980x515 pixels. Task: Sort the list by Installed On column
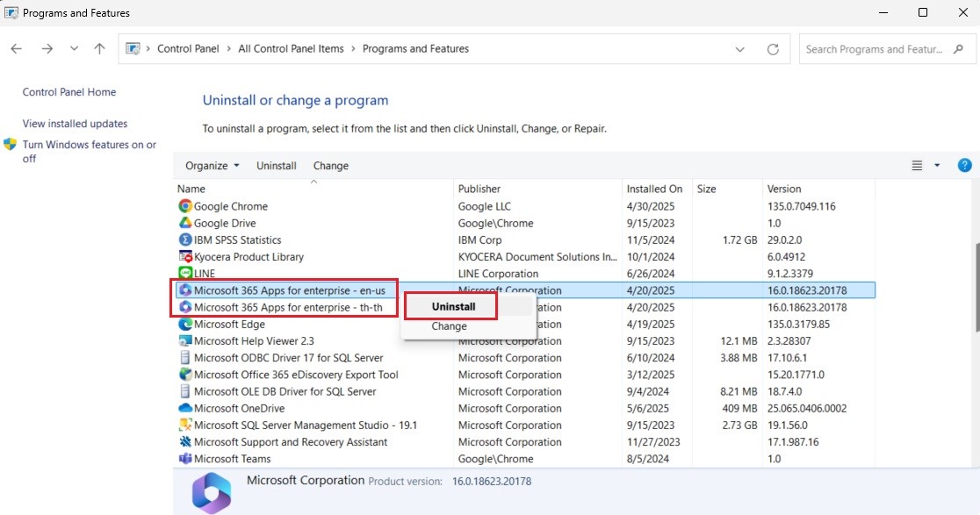[654, 189]
